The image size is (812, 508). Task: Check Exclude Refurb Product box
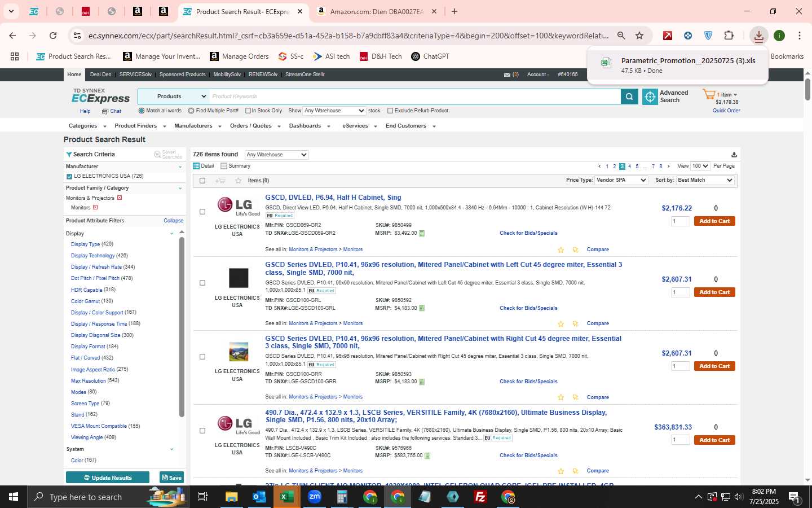tap(390, 111)
